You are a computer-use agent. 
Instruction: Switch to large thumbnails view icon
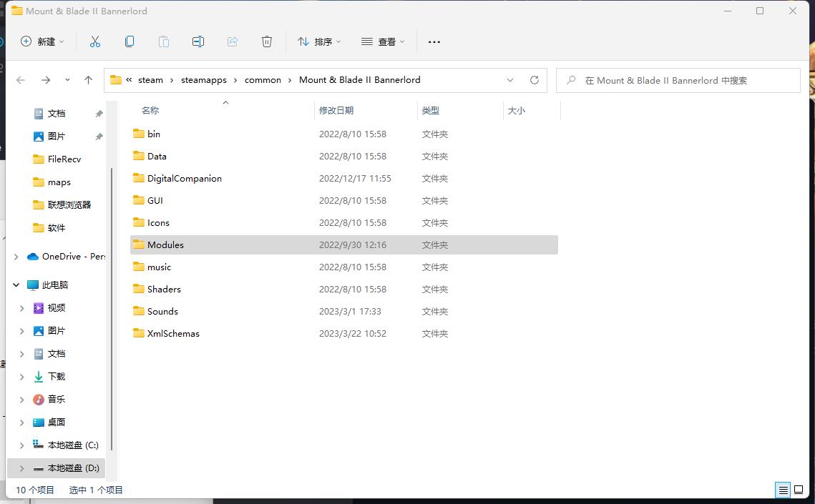(799, 490)
